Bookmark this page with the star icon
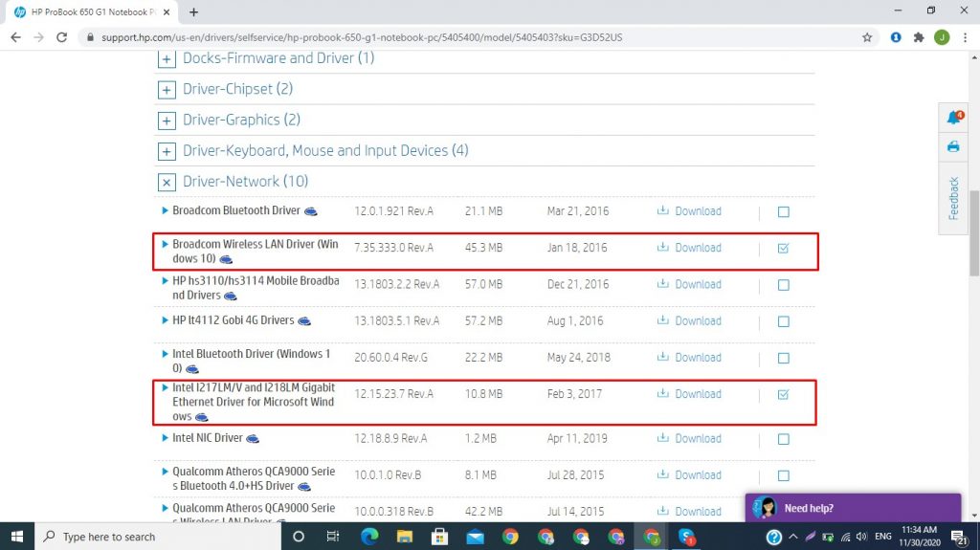 [867, 37]
